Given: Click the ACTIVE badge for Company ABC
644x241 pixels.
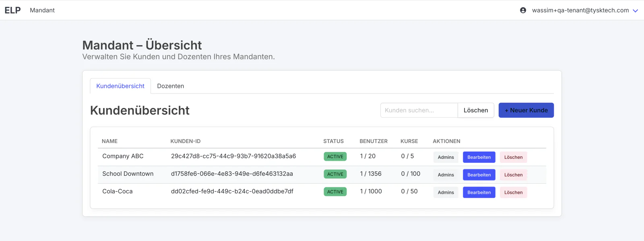Looking at the screenshot, I should pos(335,156).
